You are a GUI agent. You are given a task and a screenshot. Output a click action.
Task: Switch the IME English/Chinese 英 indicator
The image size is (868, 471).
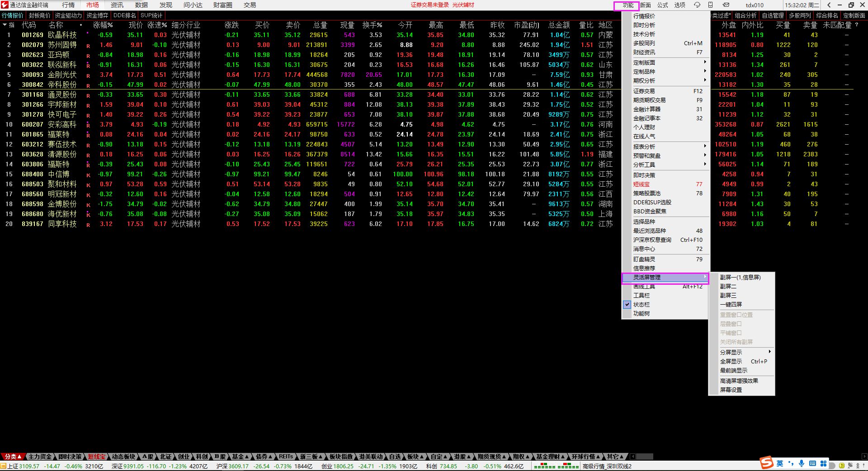pos(780,463)
